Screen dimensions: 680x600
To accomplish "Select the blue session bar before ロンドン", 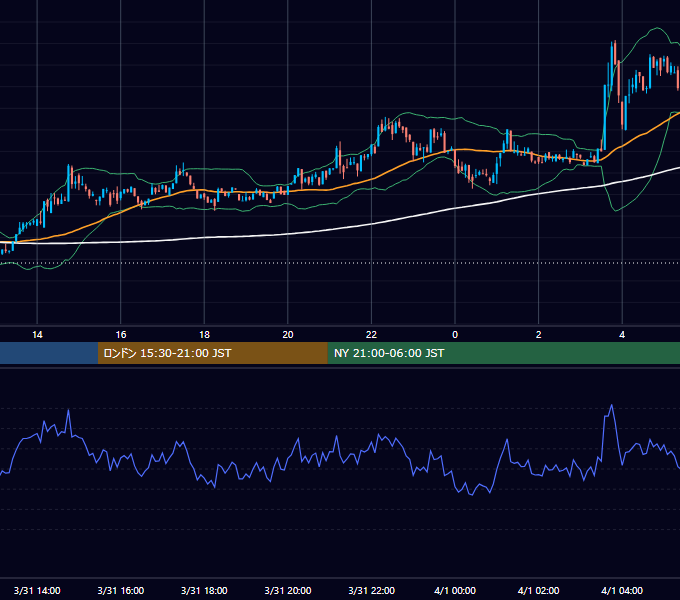I will 49,353.
